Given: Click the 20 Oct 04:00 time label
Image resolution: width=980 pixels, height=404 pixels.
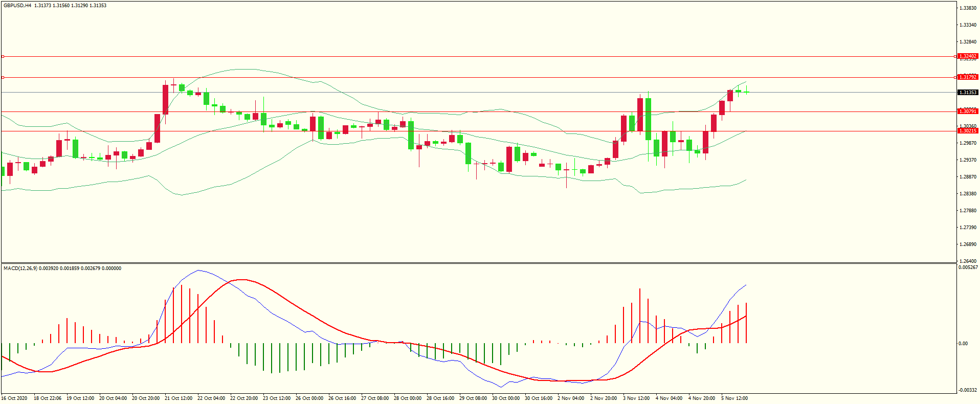Looking at the screenshot, I should click(x=113, y=398).
